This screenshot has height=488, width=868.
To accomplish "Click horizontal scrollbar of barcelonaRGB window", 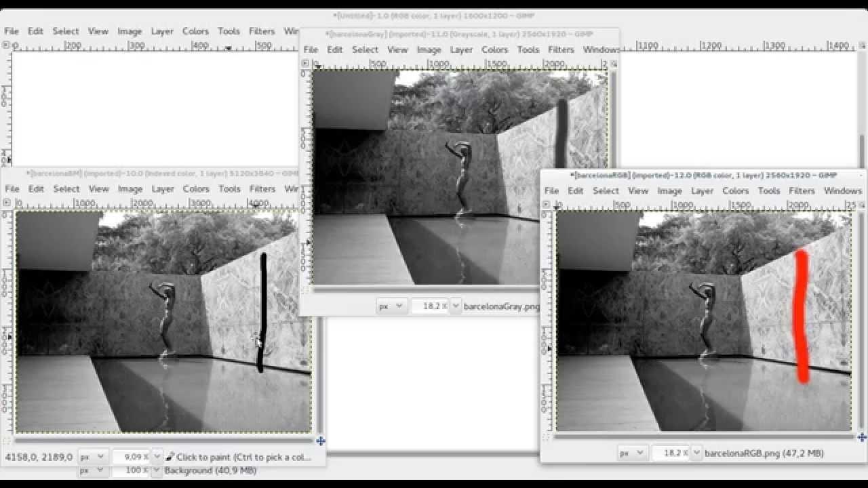I will 704,438.
